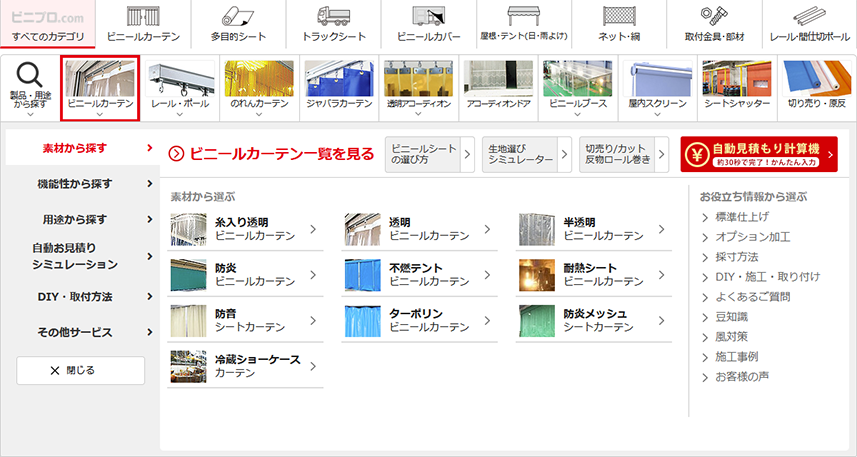Image resolution: width=857 pixels, height=457 pixels.
Task: Expand 用途から探す sidebar item
Action: point(83,220)
